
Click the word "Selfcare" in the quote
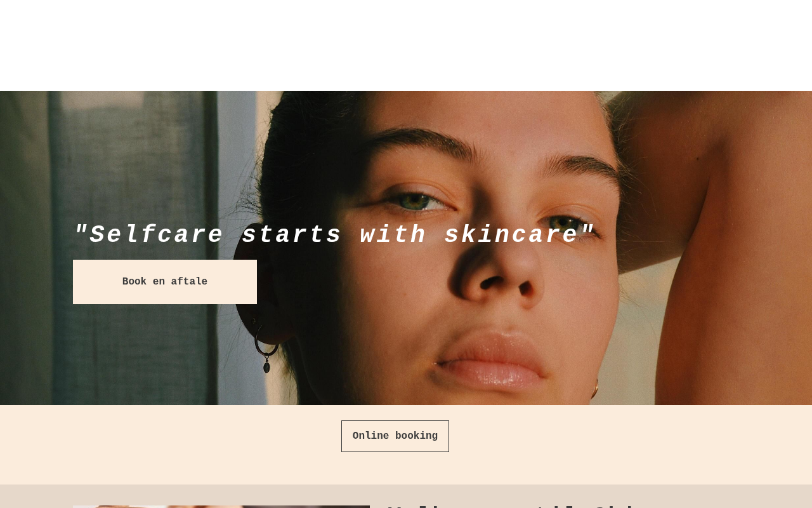pos(157,235)
